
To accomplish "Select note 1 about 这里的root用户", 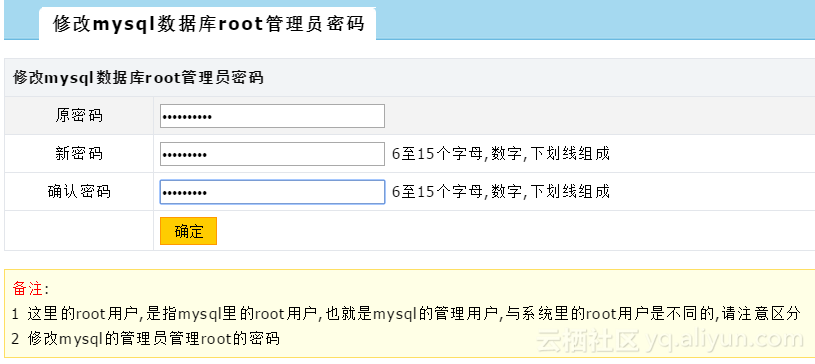I will click(x=405, y=314).
